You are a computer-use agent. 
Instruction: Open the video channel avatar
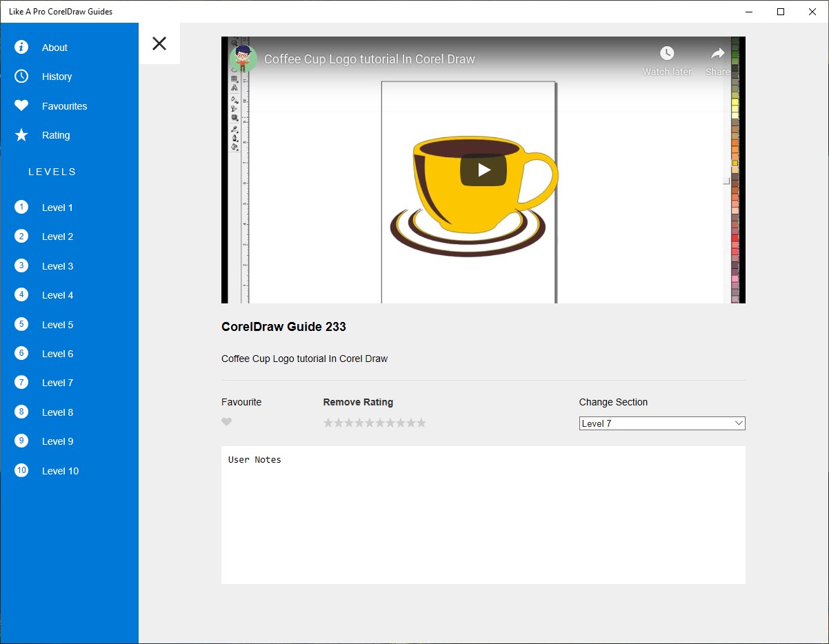coord(243,59)
